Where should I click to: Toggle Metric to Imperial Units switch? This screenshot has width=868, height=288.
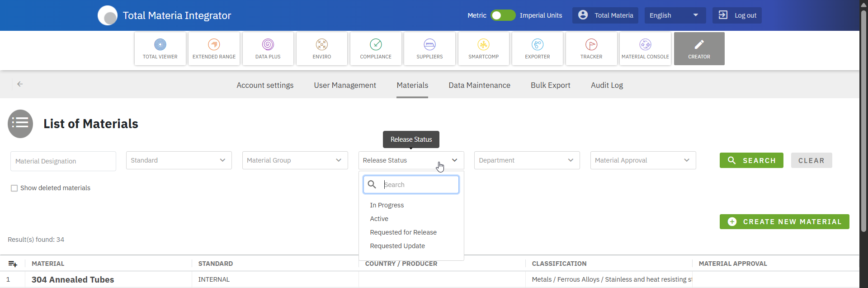503,15
